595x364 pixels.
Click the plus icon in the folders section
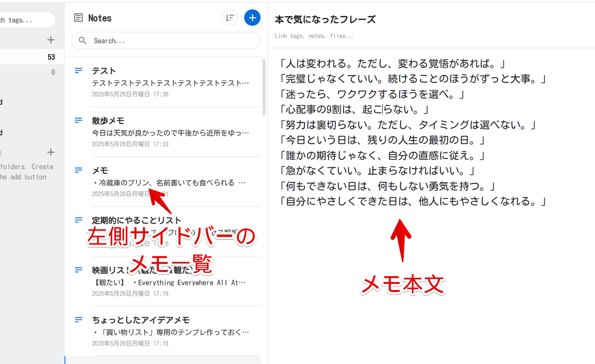(x=51, y=152)
